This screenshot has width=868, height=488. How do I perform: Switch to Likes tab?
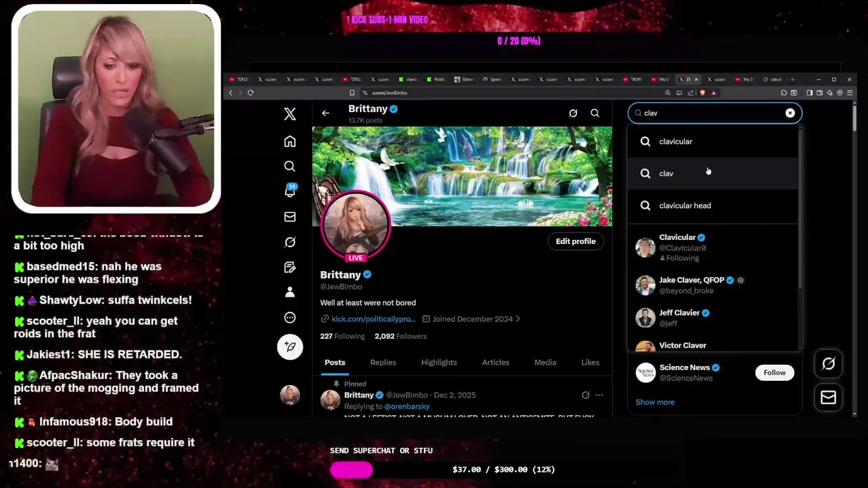(x=590, y=363)
